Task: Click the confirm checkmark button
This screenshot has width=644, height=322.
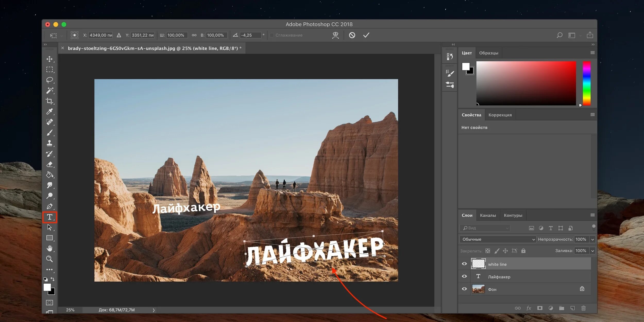Action: (x=366, y=35)
